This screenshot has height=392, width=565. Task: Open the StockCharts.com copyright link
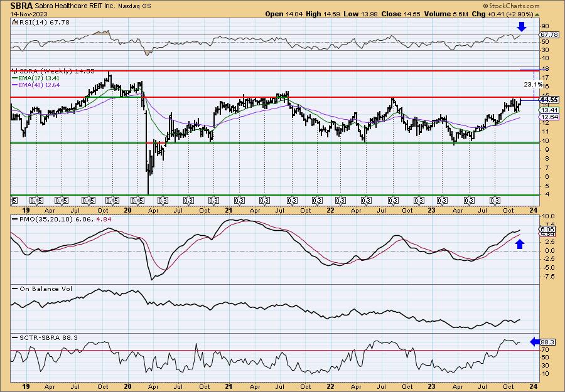[511, 6]
